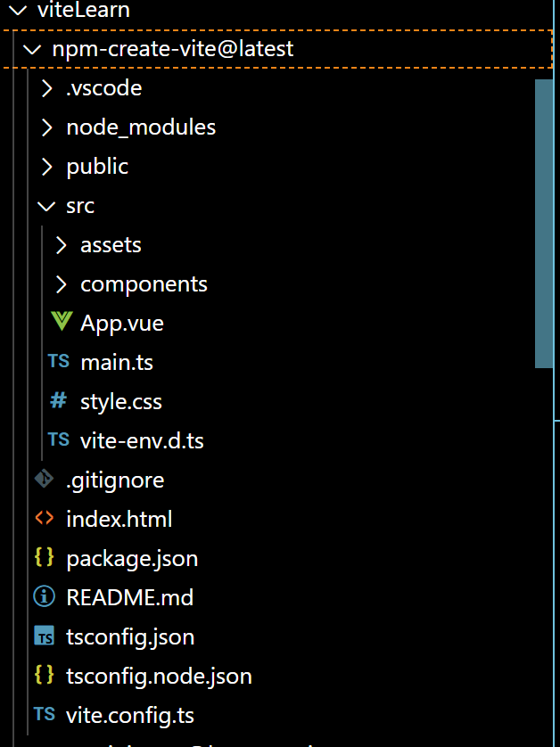The width and height of the screenshot is (560, 747).
Task: Click the HTML brackets icon beside index.html
Action: 45,518
